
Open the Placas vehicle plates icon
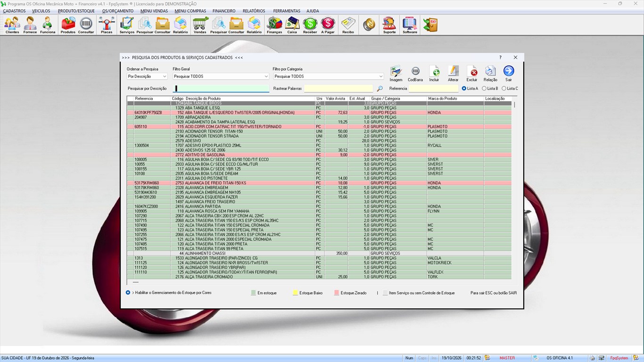tap(107, 25)
